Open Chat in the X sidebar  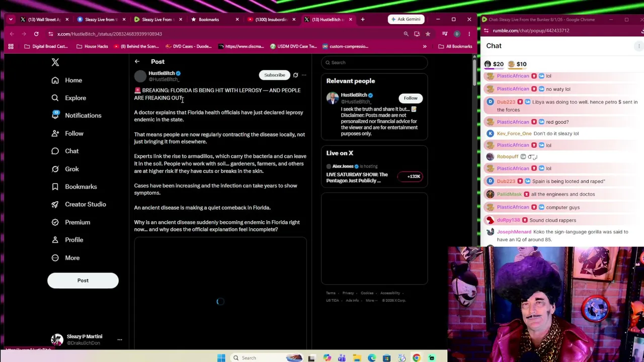pos(65,151)
